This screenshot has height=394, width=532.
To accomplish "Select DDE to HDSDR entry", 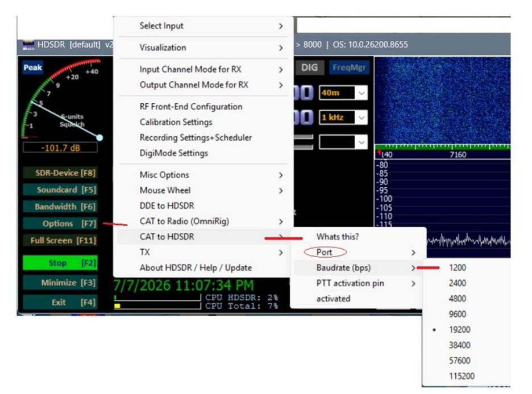I will click(203, 206).
